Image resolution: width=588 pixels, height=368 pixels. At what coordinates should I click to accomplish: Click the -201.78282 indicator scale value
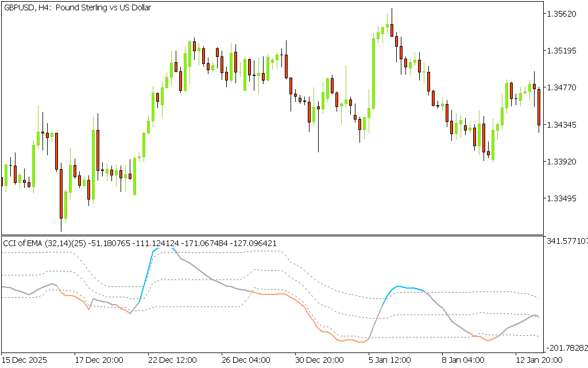tap(566, 348)
